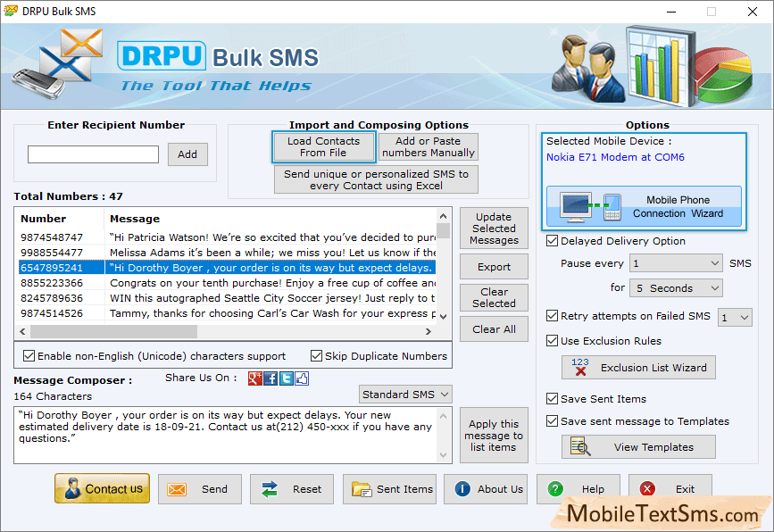The width and height of the screenshot is (774, 532).
Task: Click the Clear Selected button
Action: pyautogui.click(x=494, y=297)
